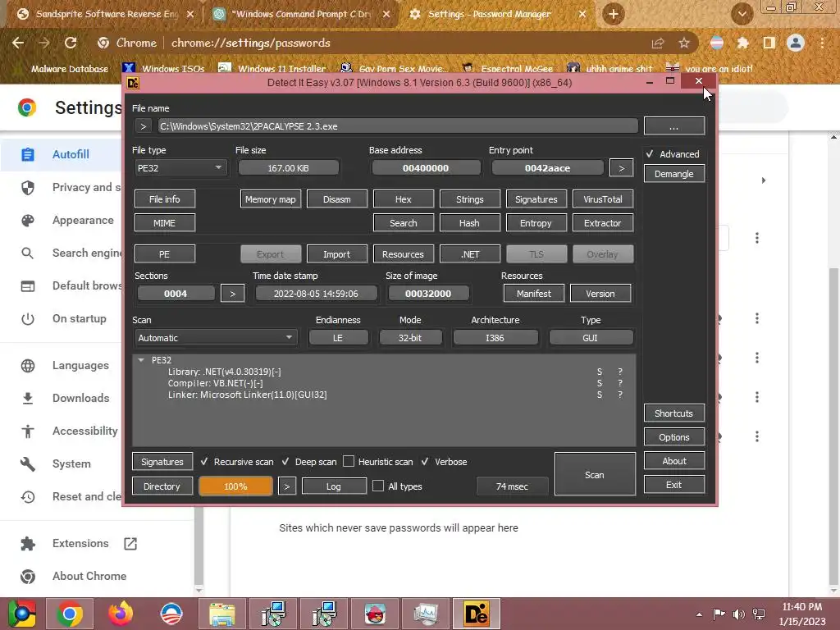The image size is (840, 630).
Task: Open the Chrome extensions puzzle icon
Action: coord(742,43)
